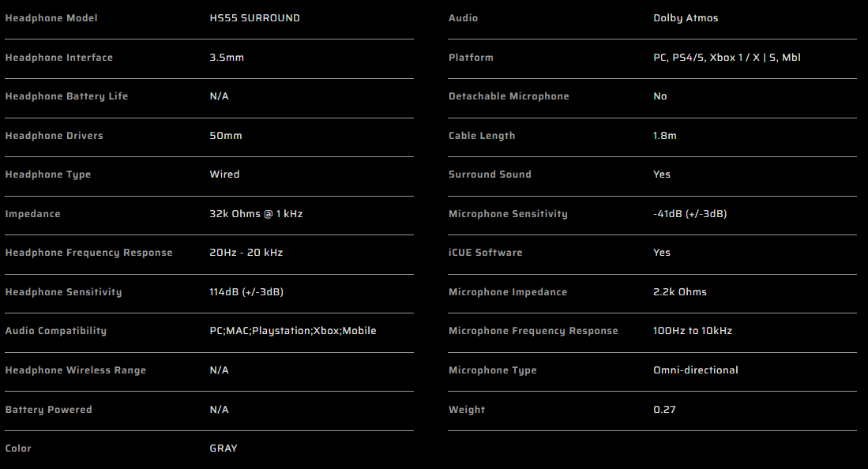The image size is (868, 469).
Task: Click the Cable Length 1.8m value
Action: [x=664, y=136]
